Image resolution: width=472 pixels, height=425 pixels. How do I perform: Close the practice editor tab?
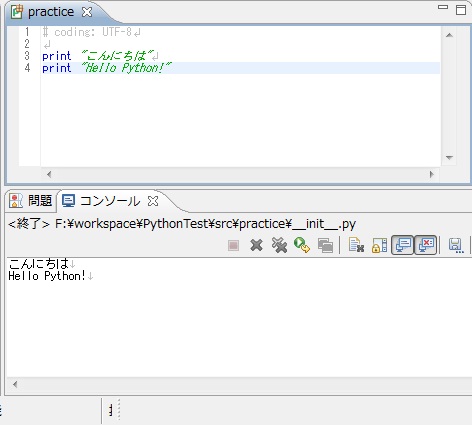click(x=87, y=12)
